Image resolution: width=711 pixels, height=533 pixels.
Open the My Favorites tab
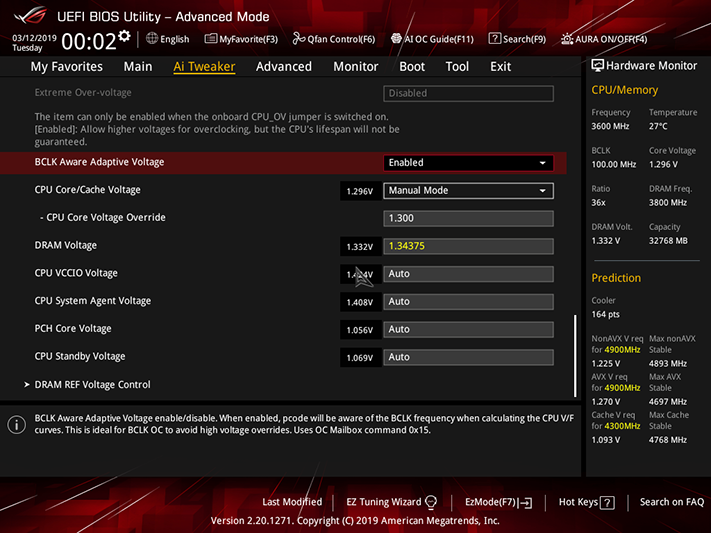pos(67,67)
